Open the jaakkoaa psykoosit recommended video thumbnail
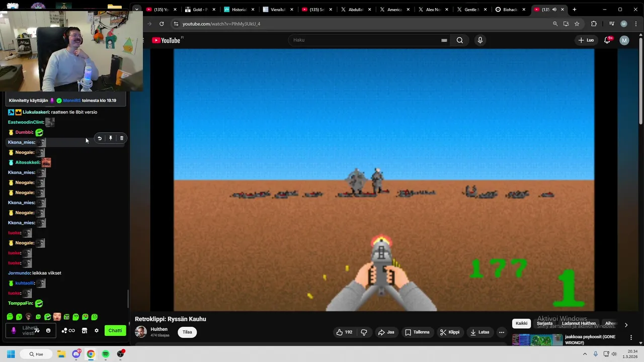 pyautogui.click(x=537, y=340)
